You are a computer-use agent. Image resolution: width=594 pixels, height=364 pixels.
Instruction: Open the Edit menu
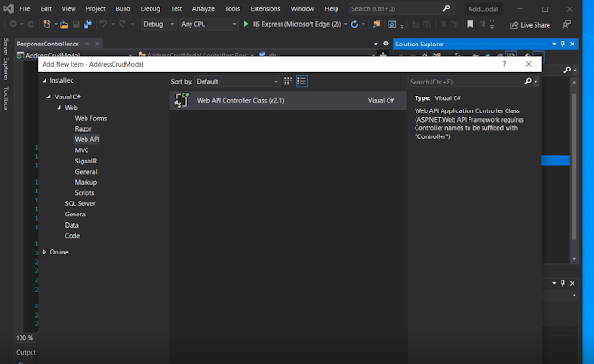46,8
